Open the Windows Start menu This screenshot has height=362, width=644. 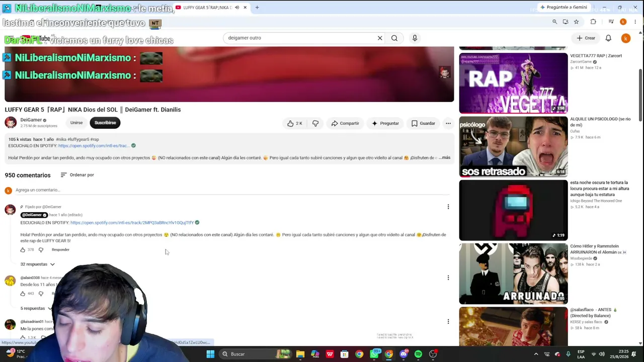(x=210, y=354)
